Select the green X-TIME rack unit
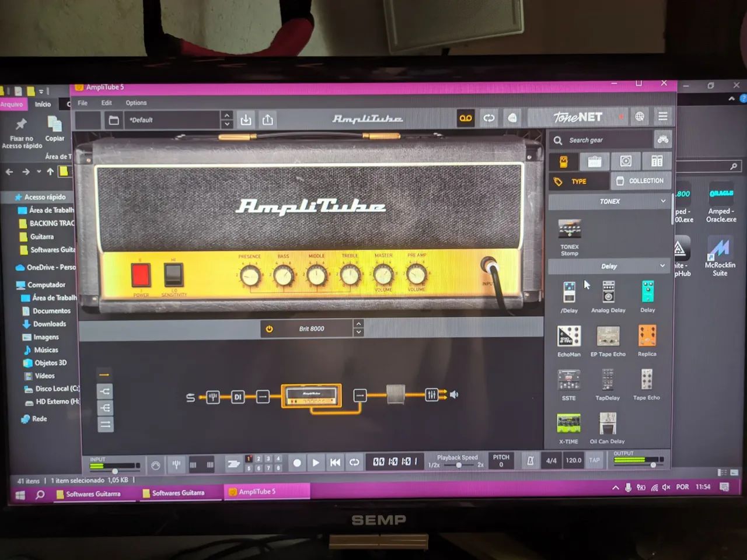The image size is (747, 560). [x=568, y=423]
